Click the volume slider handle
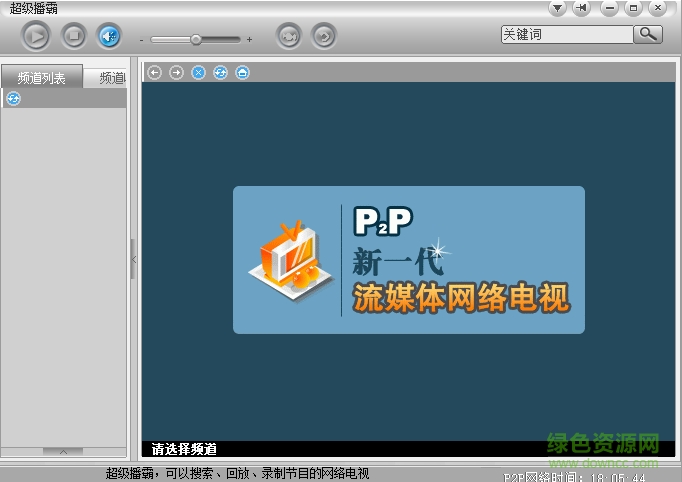Viewport: 682px width, 482px height. (196, 40)
